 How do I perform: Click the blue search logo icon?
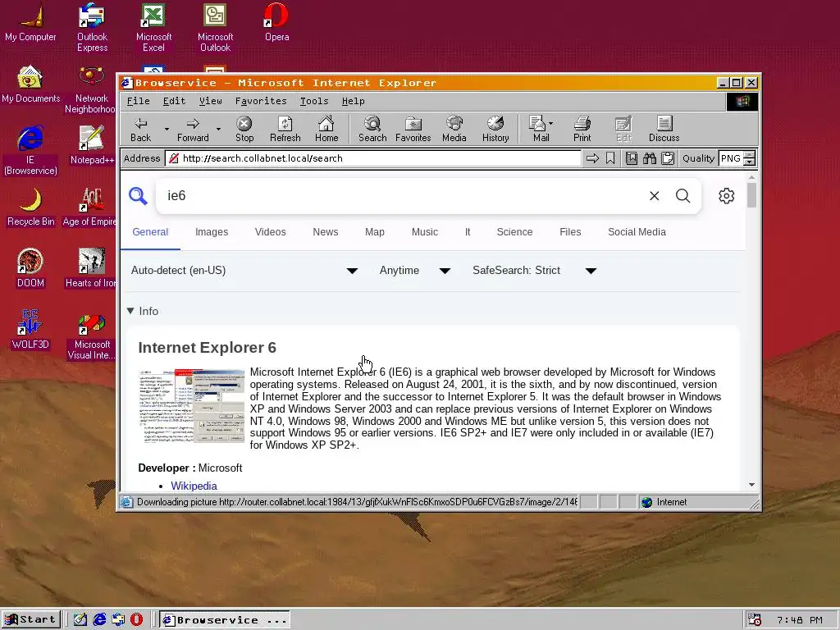tap(138, 196)
